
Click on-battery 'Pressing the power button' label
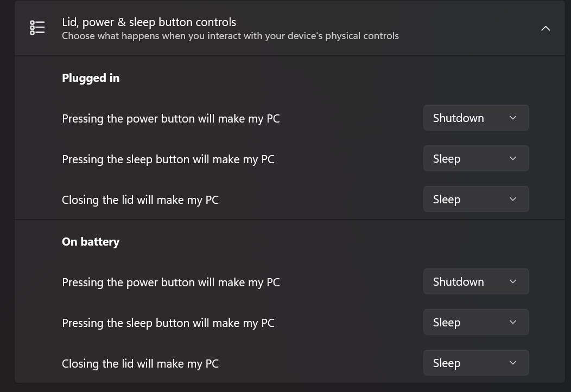(171, 282)
